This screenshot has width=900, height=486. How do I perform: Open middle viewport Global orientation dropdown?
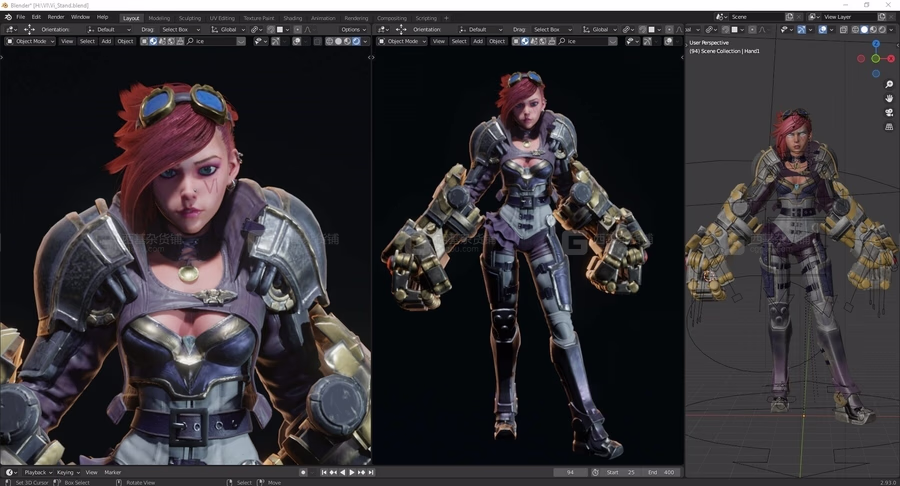pyautogui.click(x=599, y=29)
